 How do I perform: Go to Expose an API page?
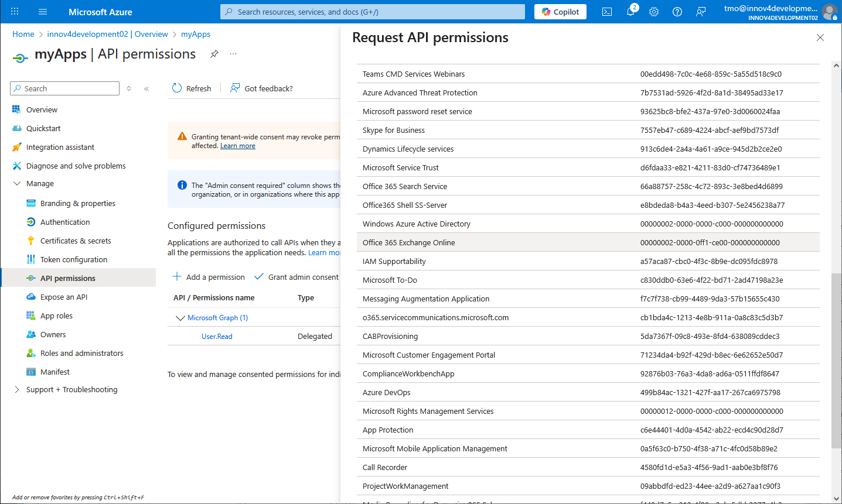pyautogui.click(x=64, y=297)
